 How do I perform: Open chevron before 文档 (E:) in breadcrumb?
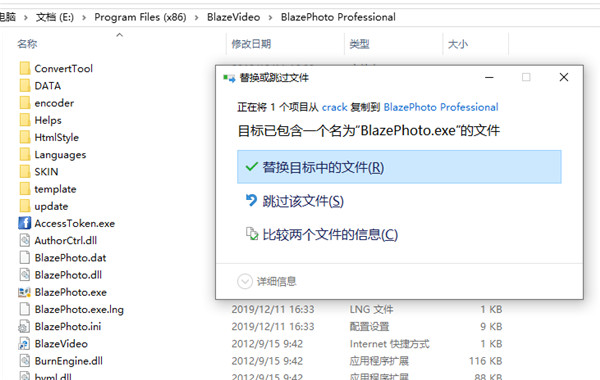tap(26, 18)
